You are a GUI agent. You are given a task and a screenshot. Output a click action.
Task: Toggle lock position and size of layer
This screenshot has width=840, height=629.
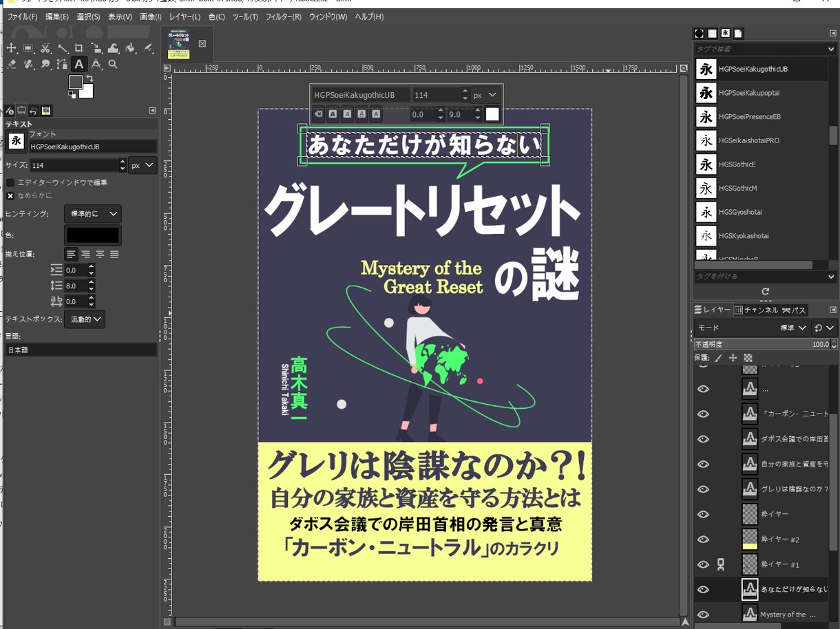(x=733, y=358)
